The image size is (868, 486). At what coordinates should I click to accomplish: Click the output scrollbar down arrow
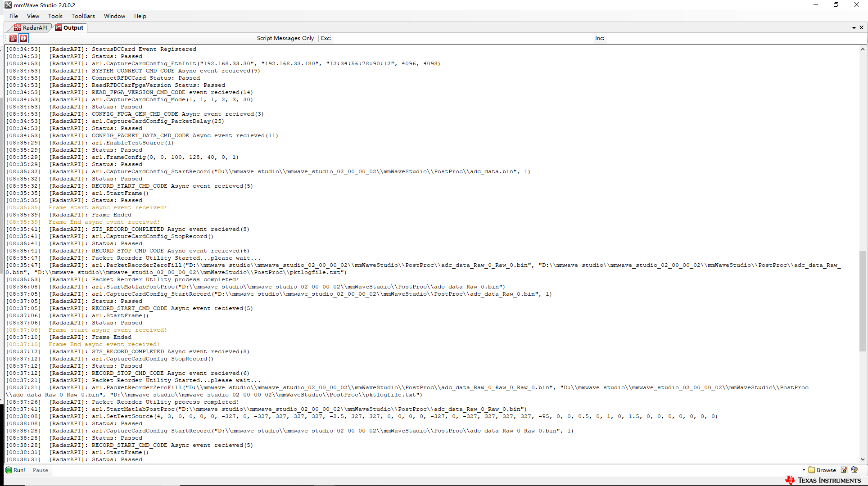tap(863, 459)
